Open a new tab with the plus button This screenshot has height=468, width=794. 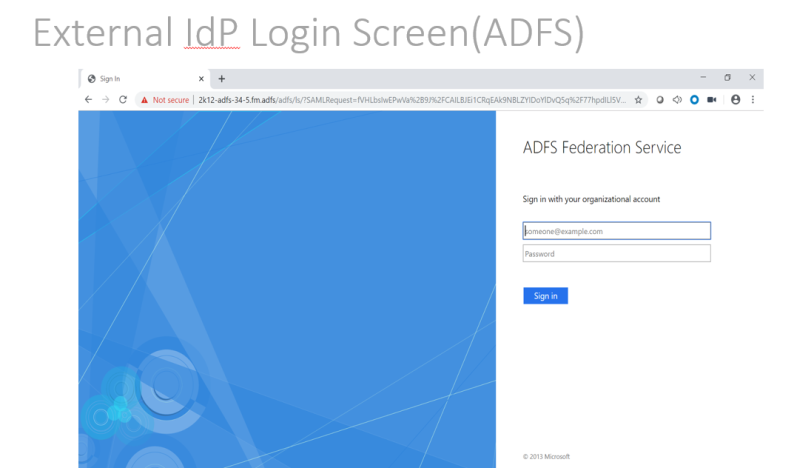[221, 79]
